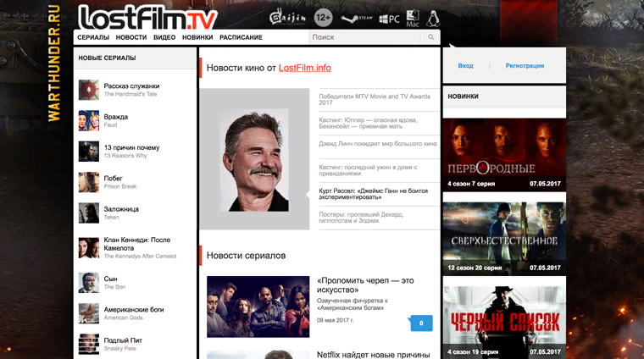The width and height of the screenshot is (644, 359).
Task: Open news Победители MTV Movie and TV Awards
Action: coord(375,99)
